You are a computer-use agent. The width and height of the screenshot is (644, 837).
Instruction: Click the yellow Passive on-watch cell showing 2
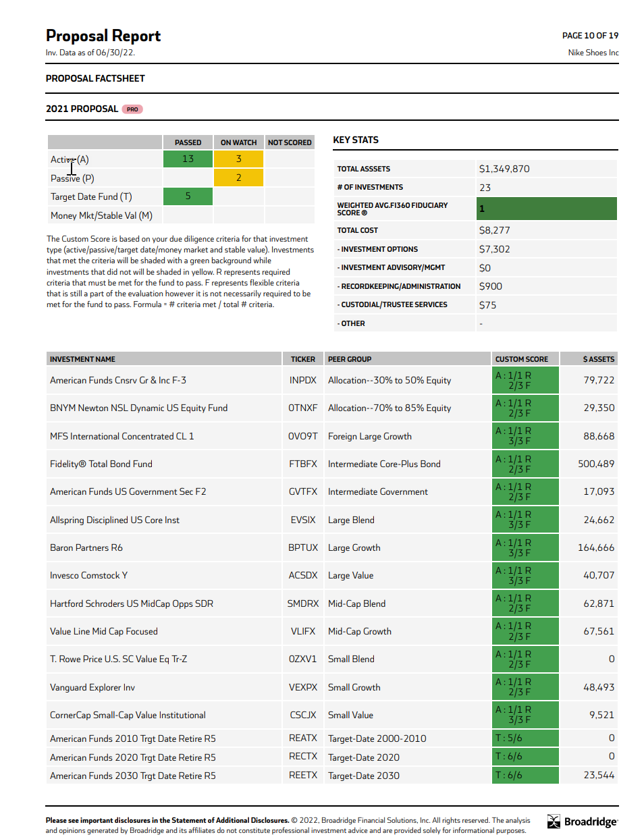coord(238,178)
